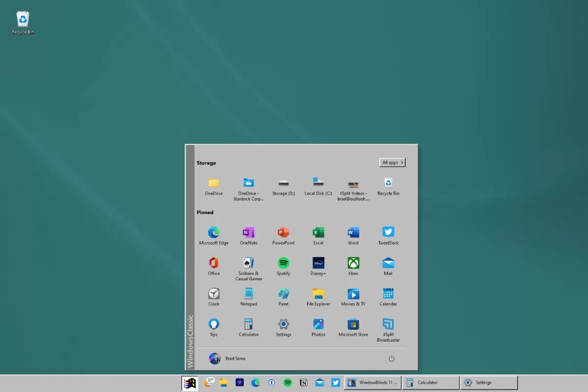Click the power button in Start menu
588x392 pixels.
tap(392, 359)
